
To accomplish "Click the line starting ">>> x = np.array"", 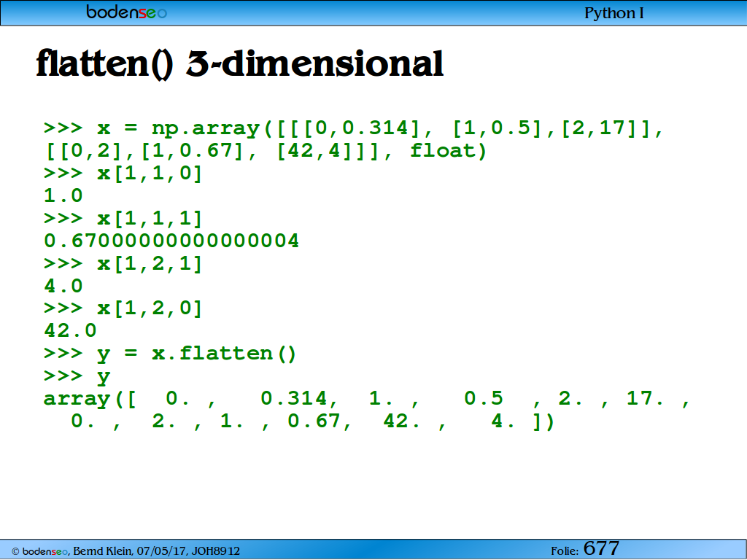I will point(353,128).
